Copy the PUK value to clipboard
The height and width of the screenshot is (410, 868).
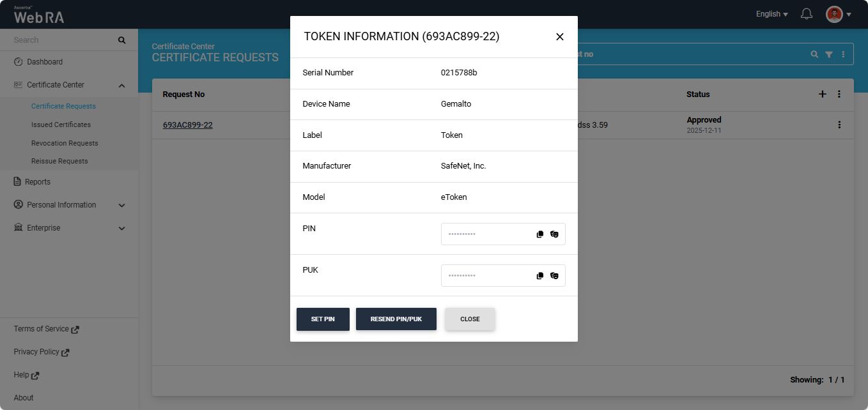(539, 276)
